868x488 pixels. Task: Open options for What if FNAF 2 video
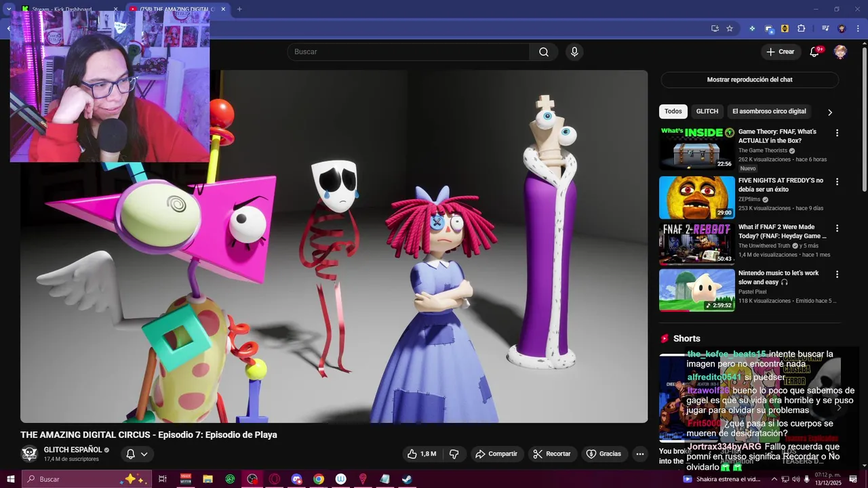pos(837,228)
